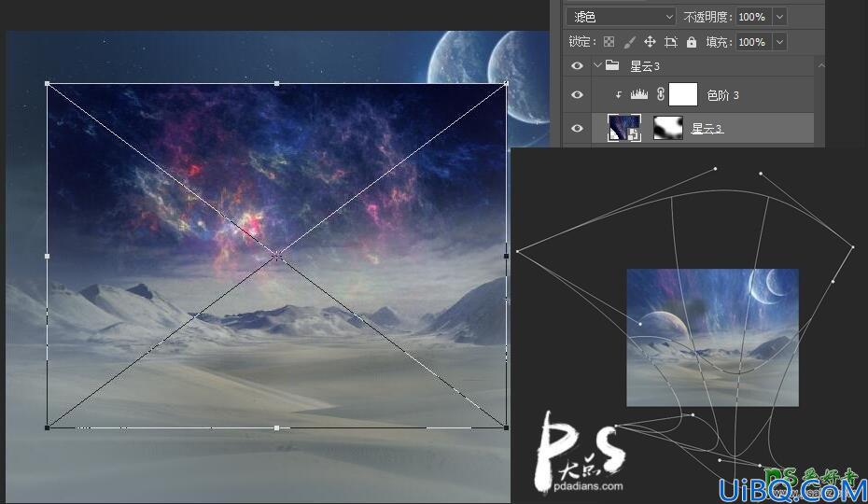
Task: Toggle prevent artboard auto-nesting lock icon
Action: coord(670,42)
